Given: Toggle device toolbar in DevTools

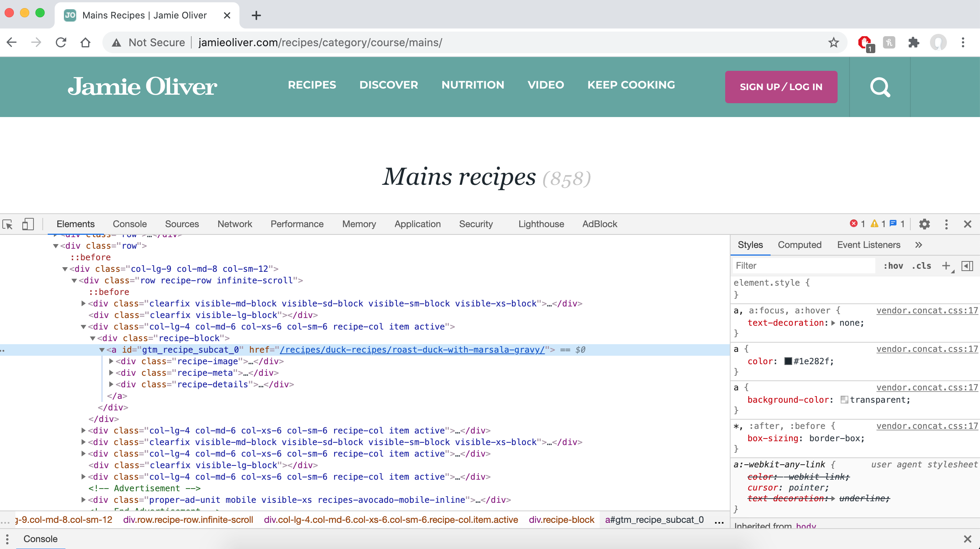Looking at the screenshot, I should (28, 224).
